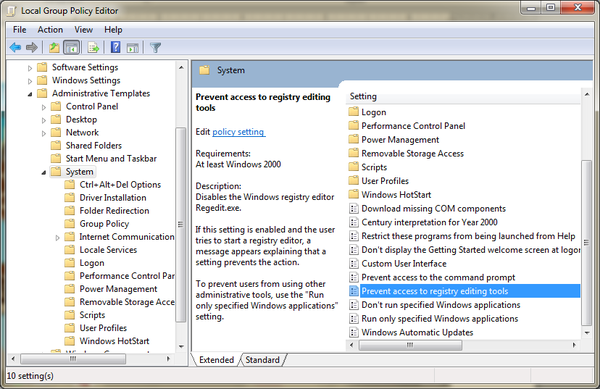Open Power Management folder in settings list

point(400,140)
